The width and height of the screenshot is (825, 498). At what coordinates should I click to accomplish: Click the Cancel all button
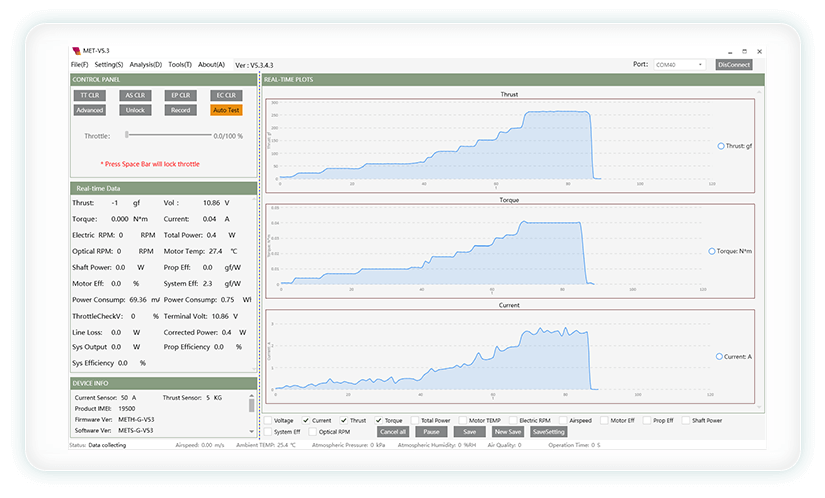393,432
